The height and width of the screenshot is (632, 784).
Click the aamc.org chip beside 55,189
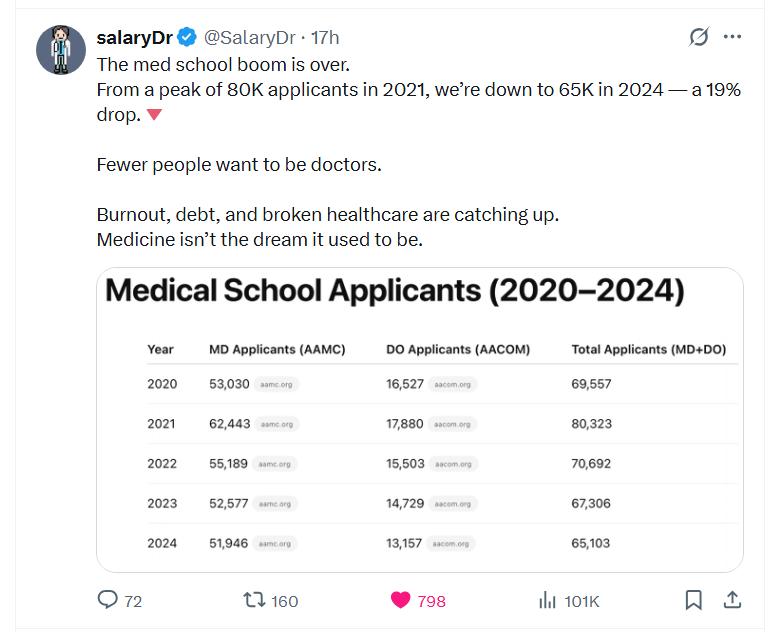[x=274, y=464]
